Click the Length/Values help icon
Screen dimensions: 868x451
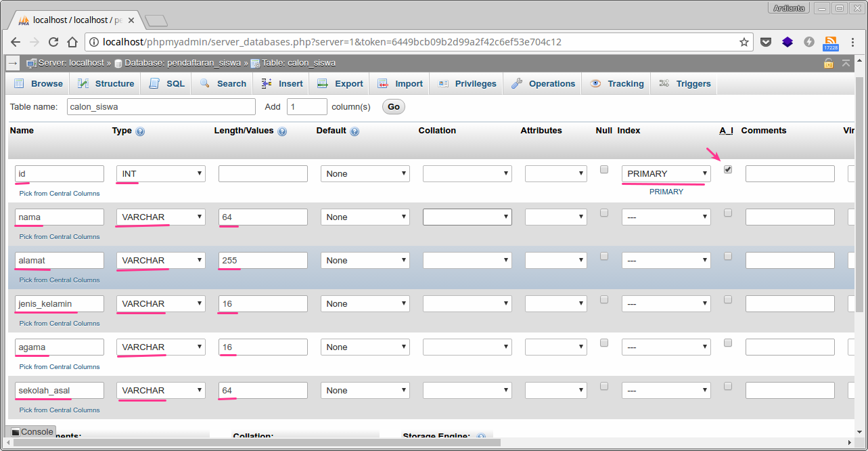click(x=282, y=131)
